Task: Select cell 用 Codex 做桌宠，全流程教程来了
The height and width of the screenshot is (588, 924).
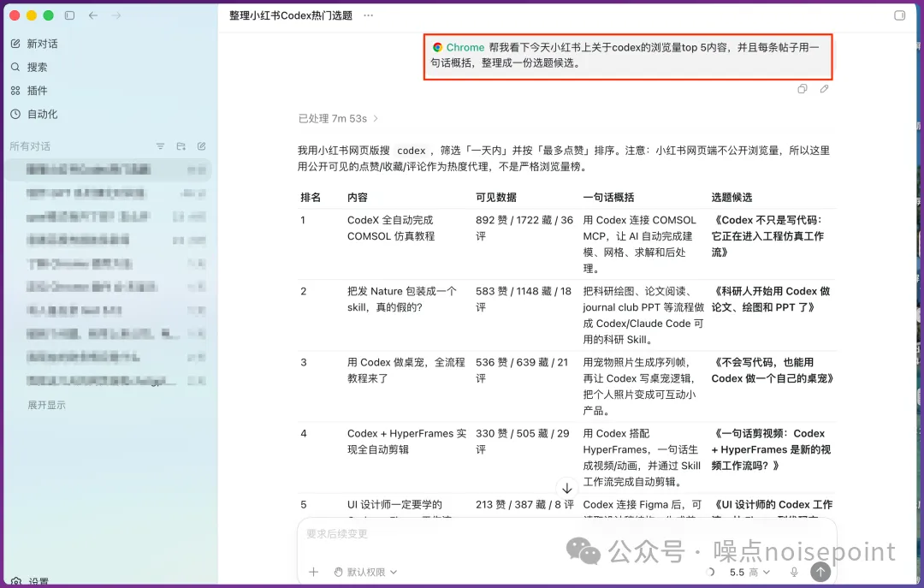Action: click(406, 371)
